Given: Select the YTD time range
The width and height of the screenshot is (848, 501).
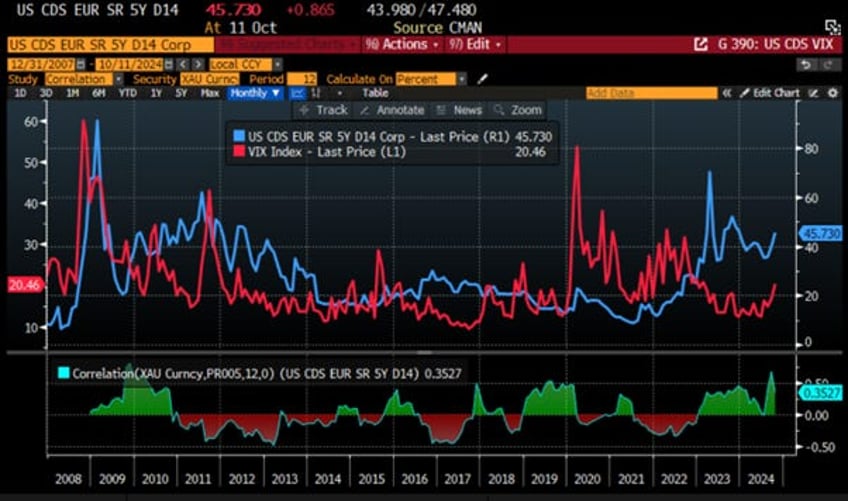Looking at the screenshot, I should coord(128,93).
